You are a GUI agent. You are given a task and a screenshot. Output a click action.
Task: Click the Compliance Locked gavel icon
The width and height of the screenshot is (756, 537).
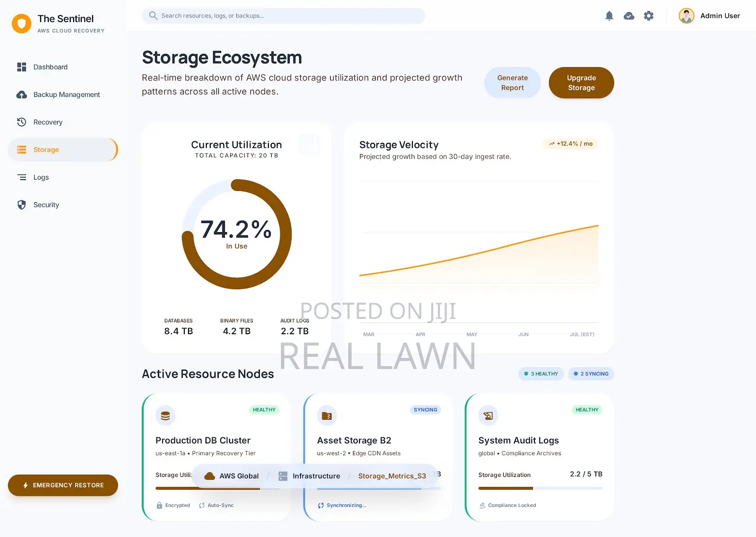click(482, 505)
